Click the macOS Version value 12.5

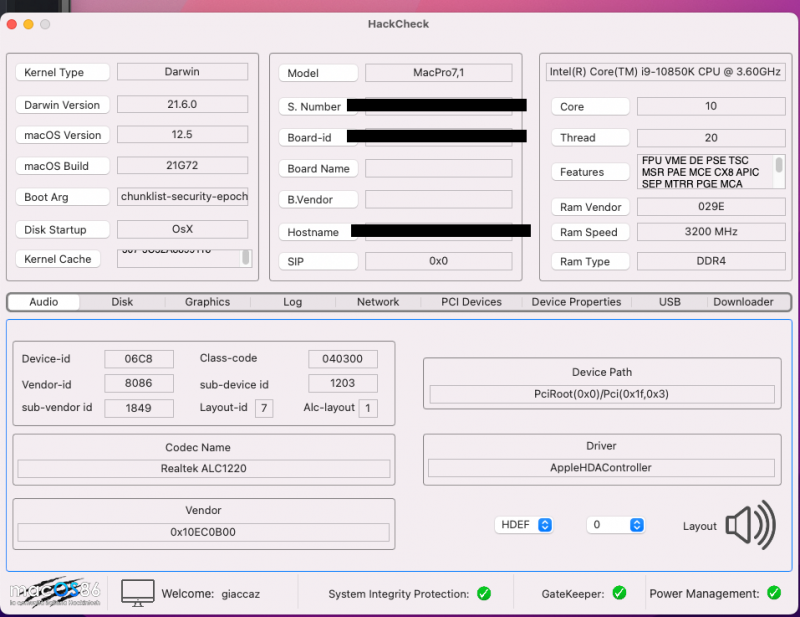point(183,134)
